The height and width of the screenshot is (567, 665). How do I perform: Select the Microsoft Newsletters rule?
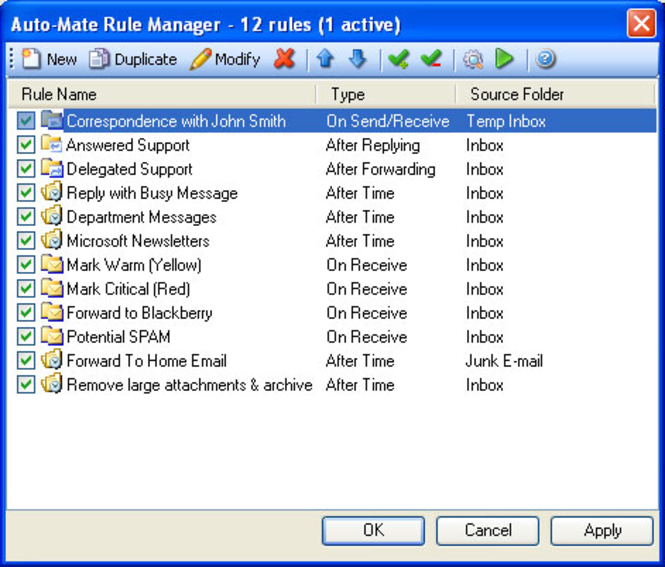[x=138, y=241]
